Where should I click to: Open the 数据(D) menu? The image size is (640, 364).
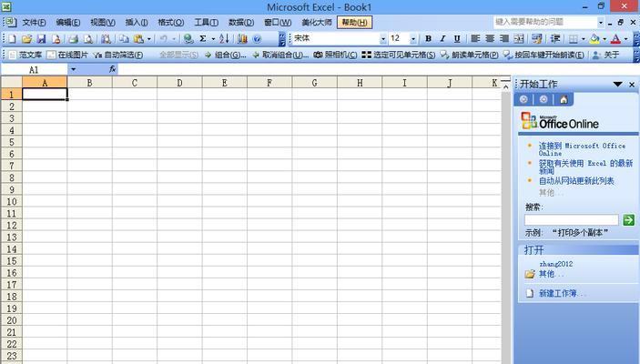coord(241,22)
